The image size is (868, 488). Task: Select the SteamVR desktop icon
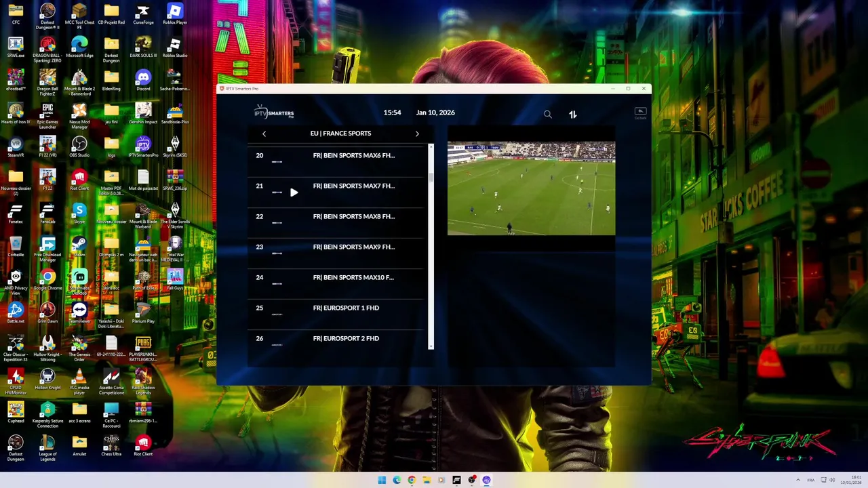16,147
